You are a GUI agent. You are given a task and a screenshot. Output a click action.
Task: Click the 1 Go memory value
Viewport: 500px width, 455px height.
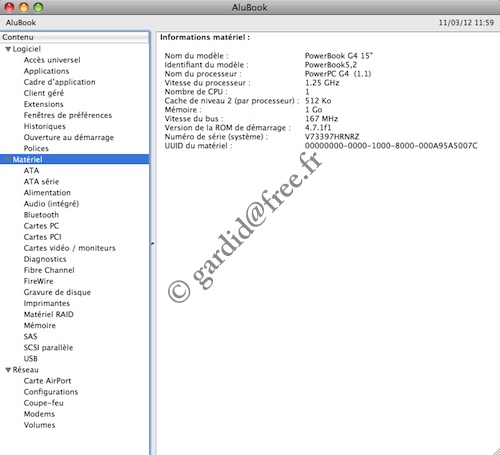click(313, 110)
